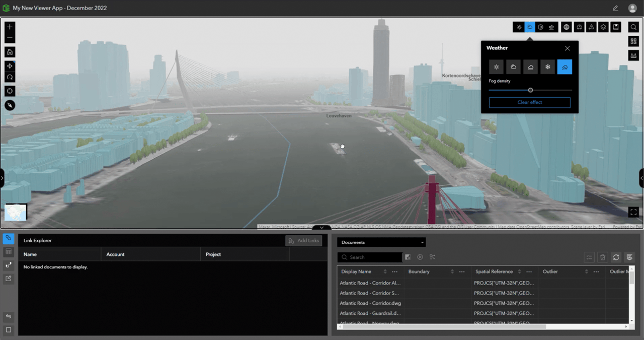Switch weather to sunny effect
644x340 pixels.
tap(496, 66)
